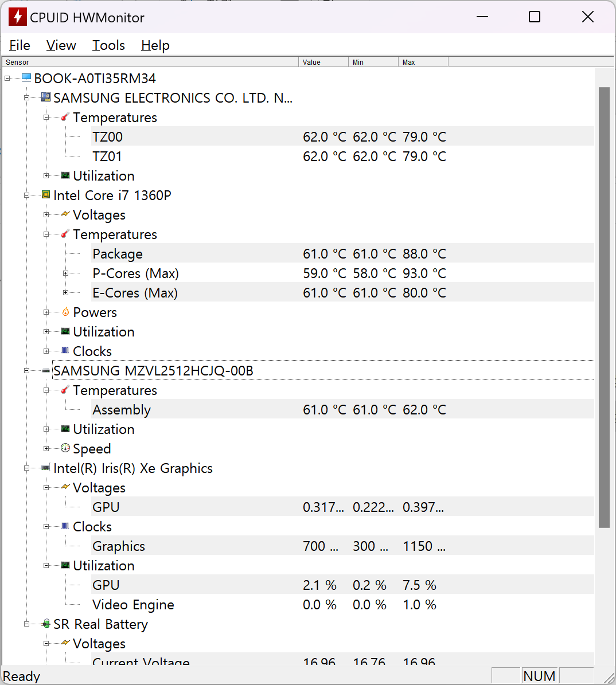
Task: Expand the P-Cores (Max) row
Action: point(65,273)
